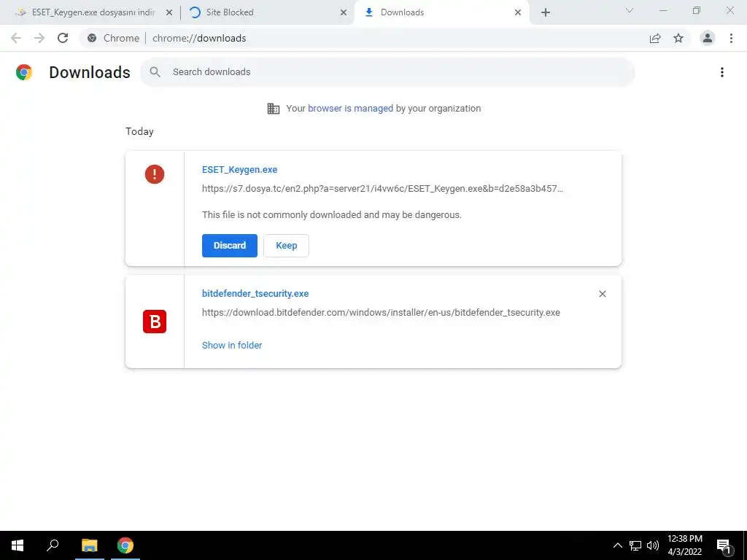The width and height of the screenshot is (747, 560).
Task: Click the Chrome site info icon in address bar
Action: coord(92,38)
